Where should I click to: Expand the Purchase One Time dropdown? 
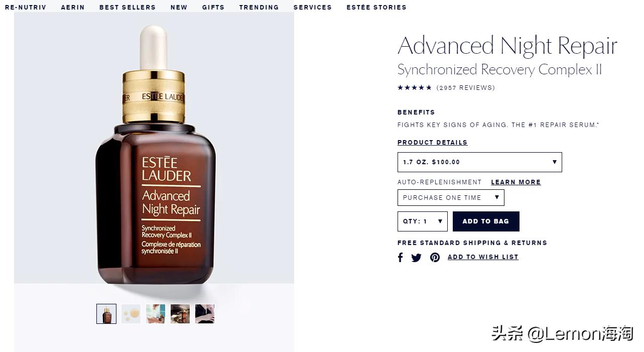[451, 197]
